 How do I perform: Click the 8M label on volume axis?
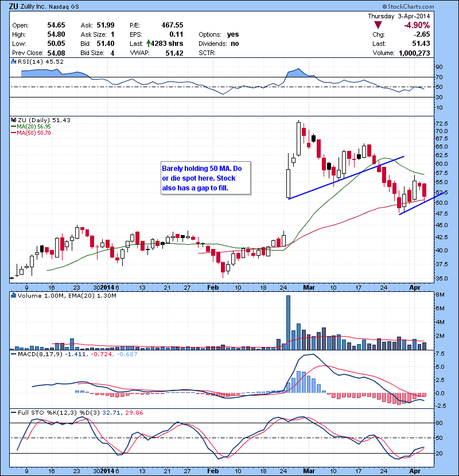[x=440, y=294]
